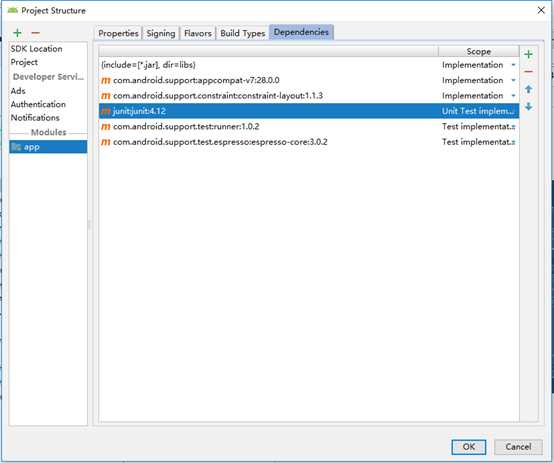Click the Cancel button

pos(518,447)
